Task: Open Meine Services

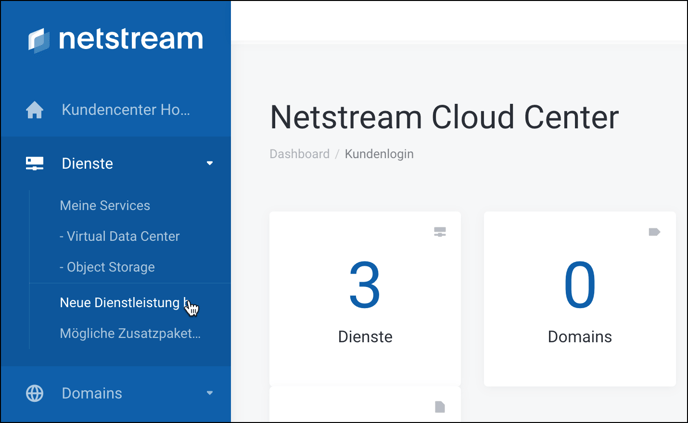Action: pyautogui.click(x=105, y=205)
